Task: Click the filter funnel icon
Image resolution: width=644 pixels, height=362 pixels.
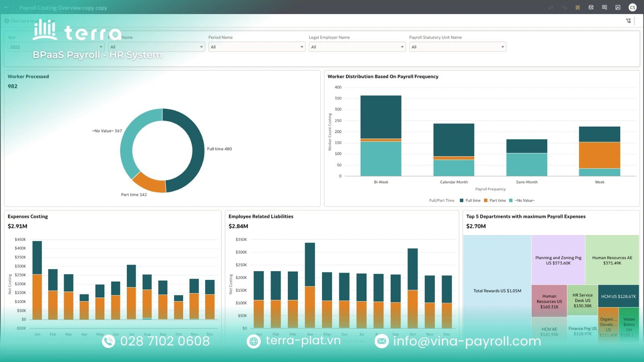Action: [628, 21]
